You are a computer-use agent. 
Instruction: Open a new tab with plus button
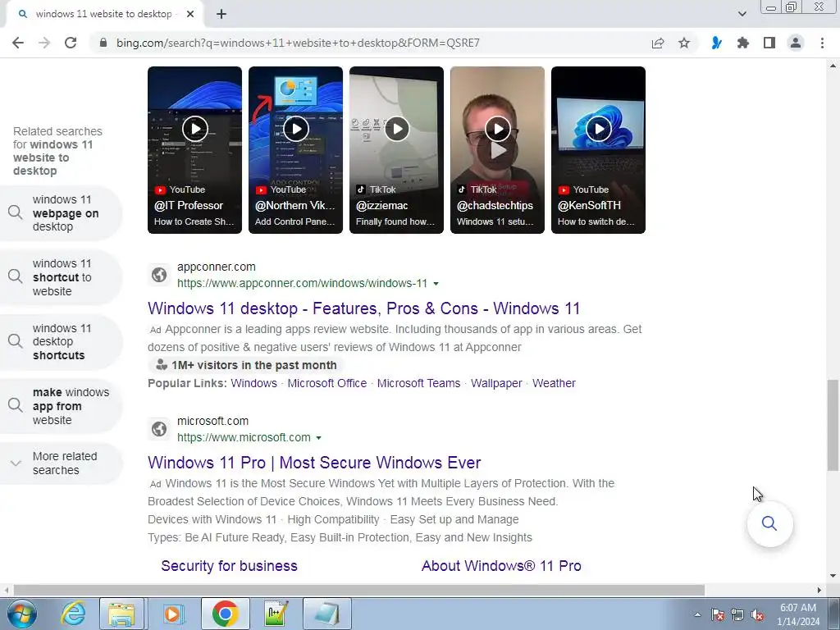(221, 14)
